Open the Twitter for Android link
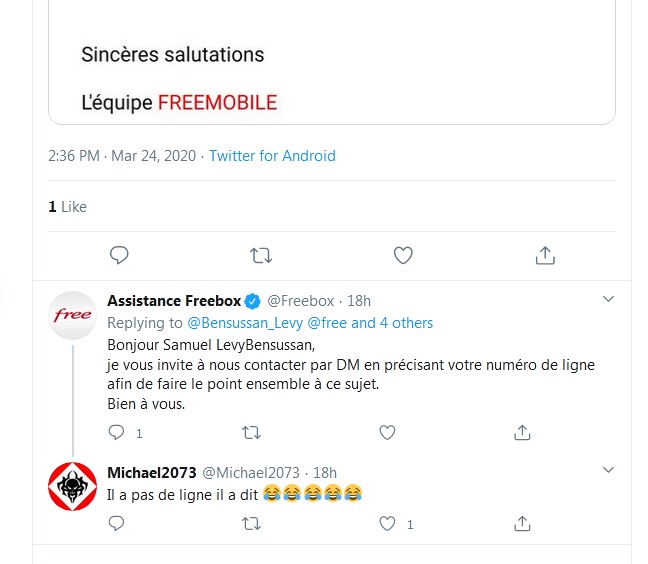Viewport: 648px width, 564px height. click(x=272, y=156)
